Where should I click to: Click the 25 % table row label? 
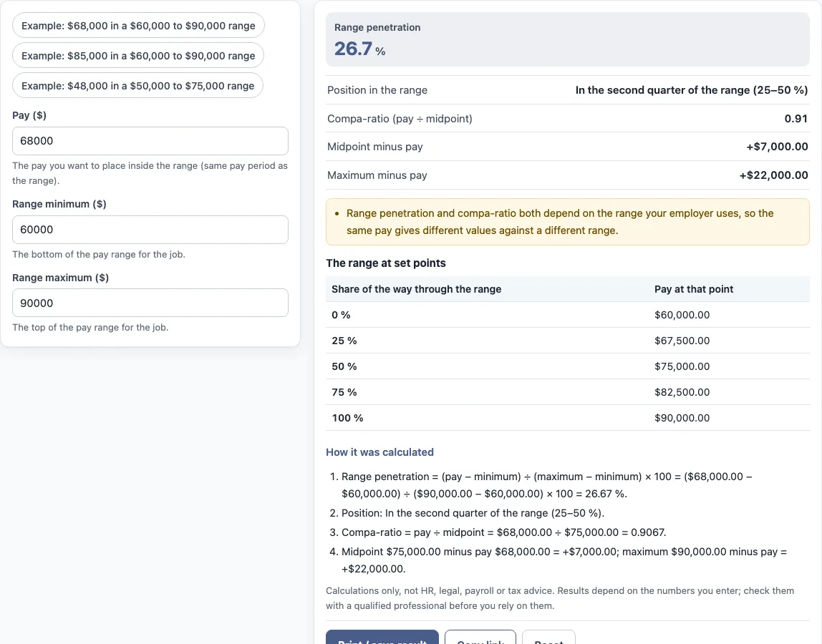(x=344, y=341)
